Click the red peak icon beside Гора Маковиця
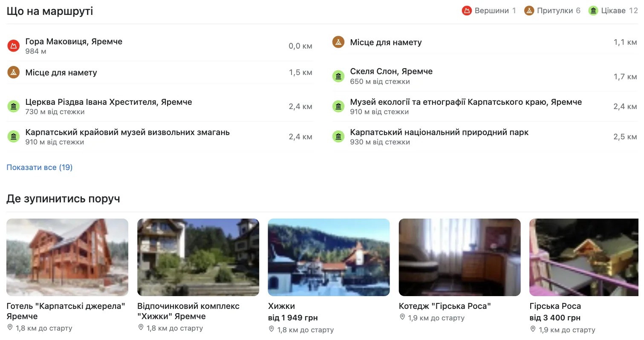The image size is (644, 340). pyautogui.click(x=14, y=46)
